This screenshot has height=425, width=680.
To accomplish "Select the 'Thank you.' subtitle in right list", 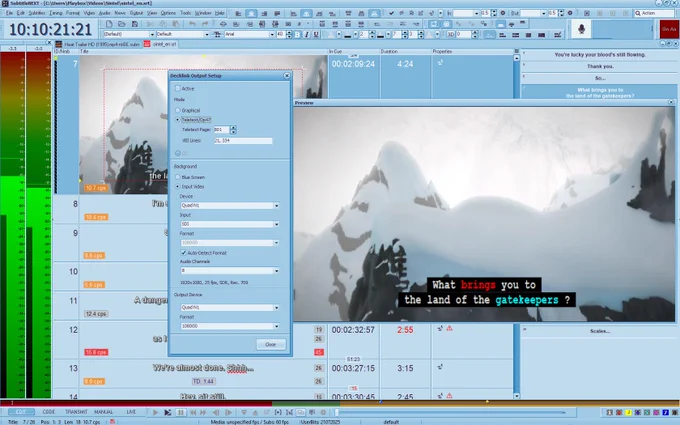I will [600, 66].
